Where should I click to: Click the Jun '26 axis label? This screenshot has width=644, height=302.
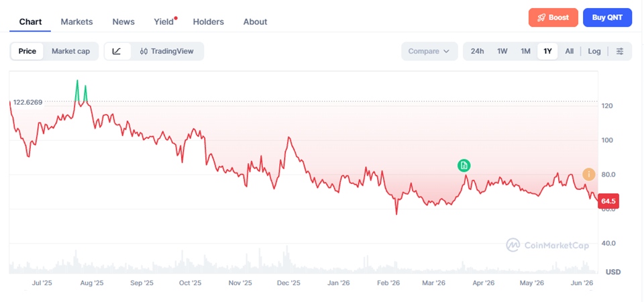click(582, 283)
